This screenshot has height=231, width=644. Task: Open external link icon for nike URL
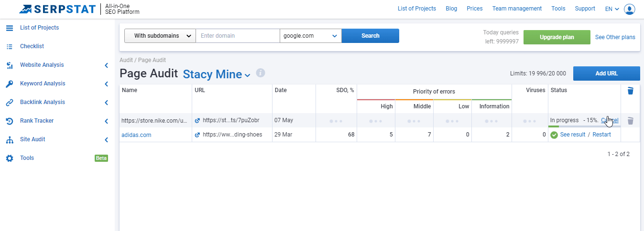(x=197, y=121)
